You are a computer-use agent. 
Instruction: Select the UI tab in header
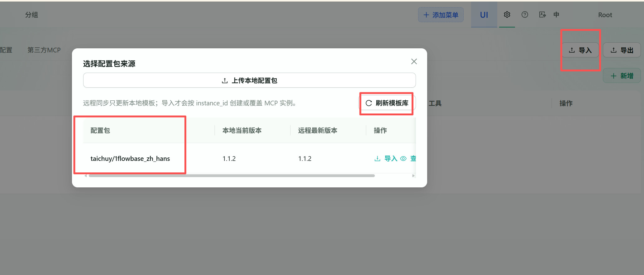click(484, 15)
